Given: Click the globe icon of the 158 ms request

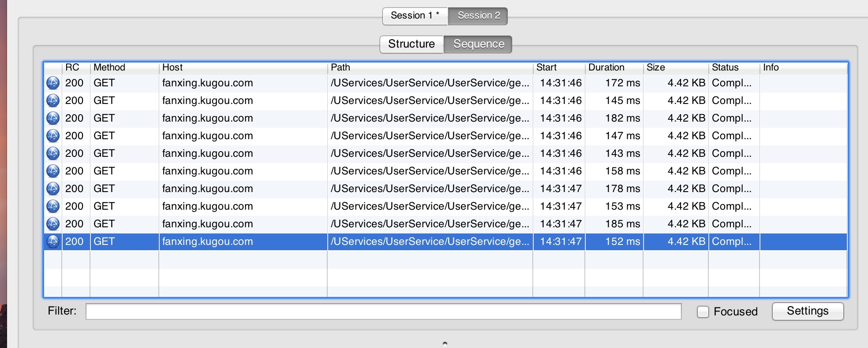Looking at the screenshot, I should point(53,171).
